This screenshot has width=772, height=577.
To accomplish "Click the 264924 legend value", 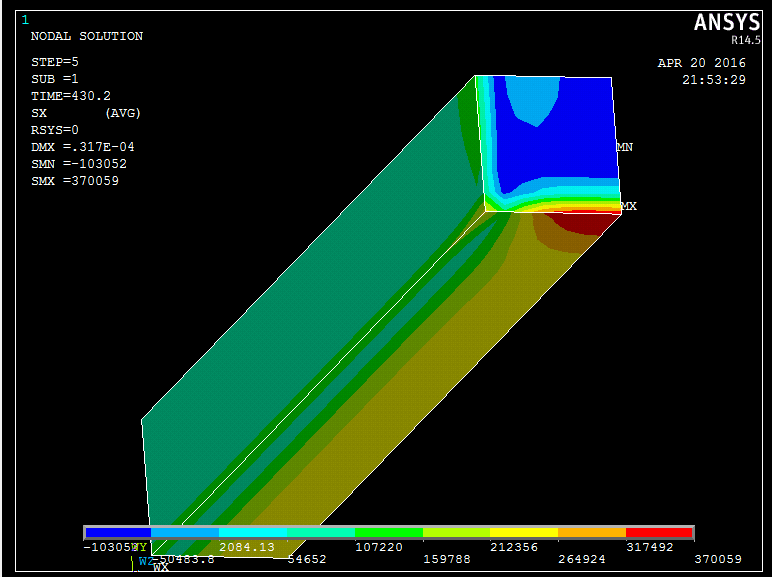I will point(582,559).
